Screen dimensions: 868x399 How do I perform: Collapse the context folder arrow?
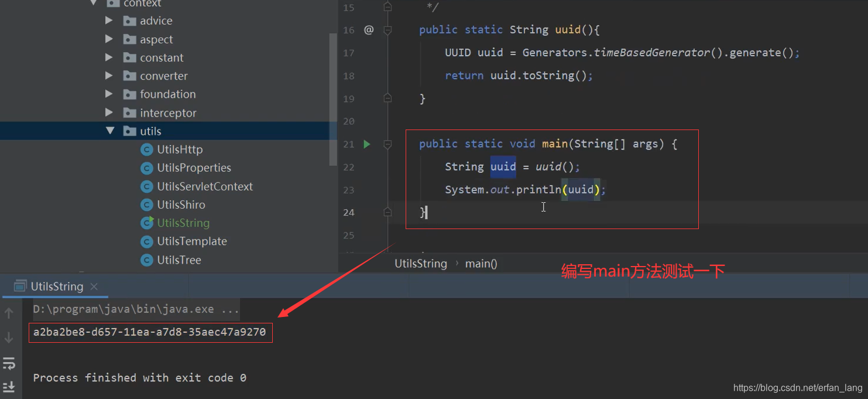pos(93,4)
